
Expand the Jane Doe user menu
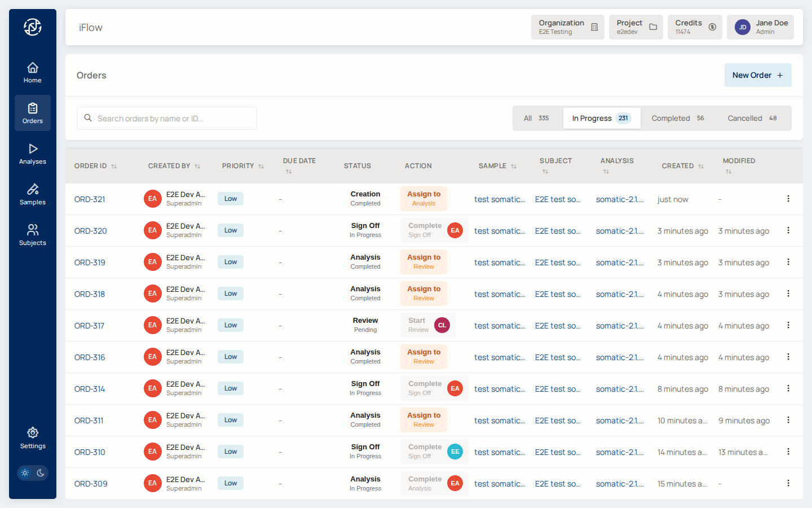coord(760,27)
